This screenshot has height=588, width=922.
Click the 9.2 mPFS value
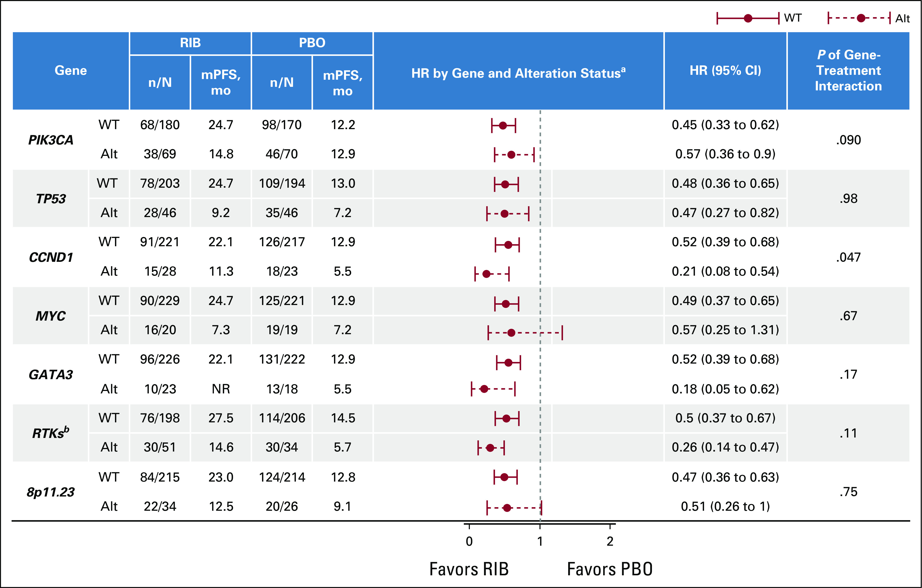pos(221,213)
